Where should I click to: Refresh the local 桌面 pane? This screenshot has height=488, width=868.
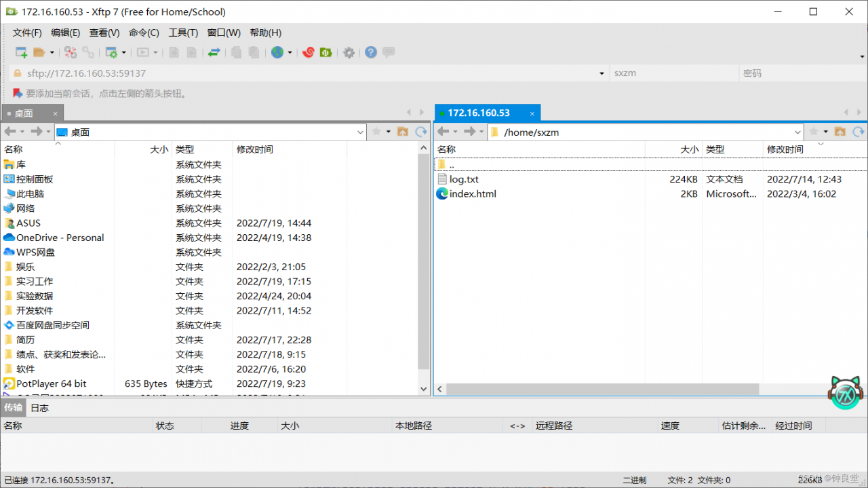point(421,132)
